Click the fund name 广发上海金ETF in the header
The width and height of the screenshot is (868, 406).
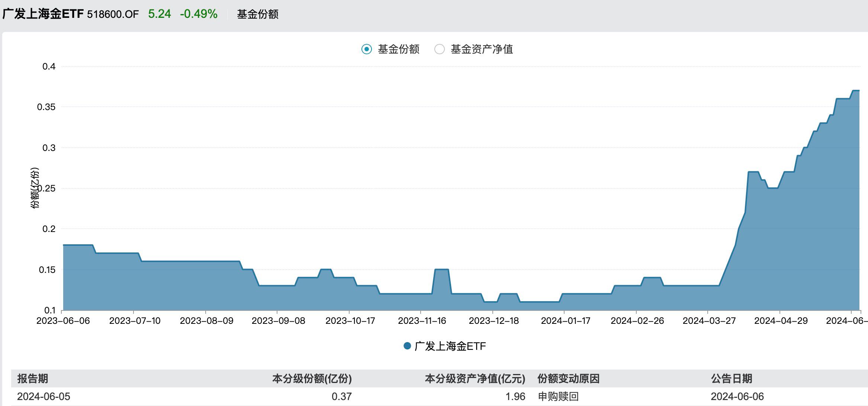coord(43,14)
